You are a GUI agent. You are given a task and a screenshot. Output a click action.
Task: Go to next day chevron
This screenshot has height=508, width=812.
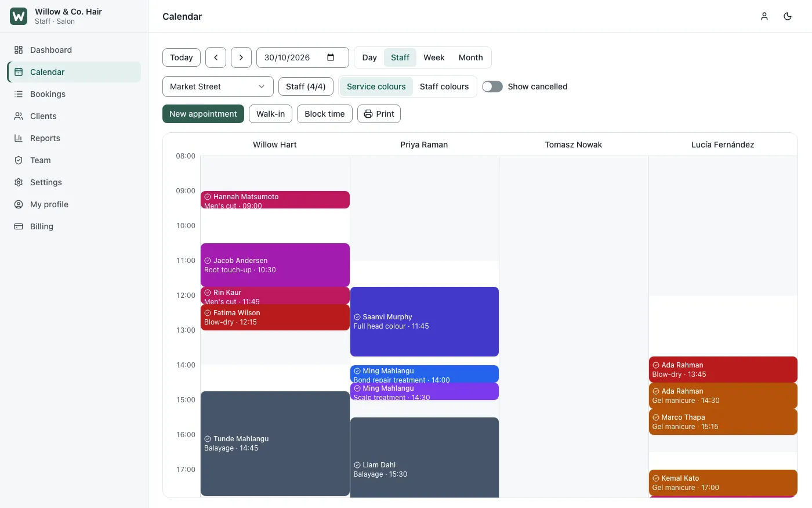241,57
